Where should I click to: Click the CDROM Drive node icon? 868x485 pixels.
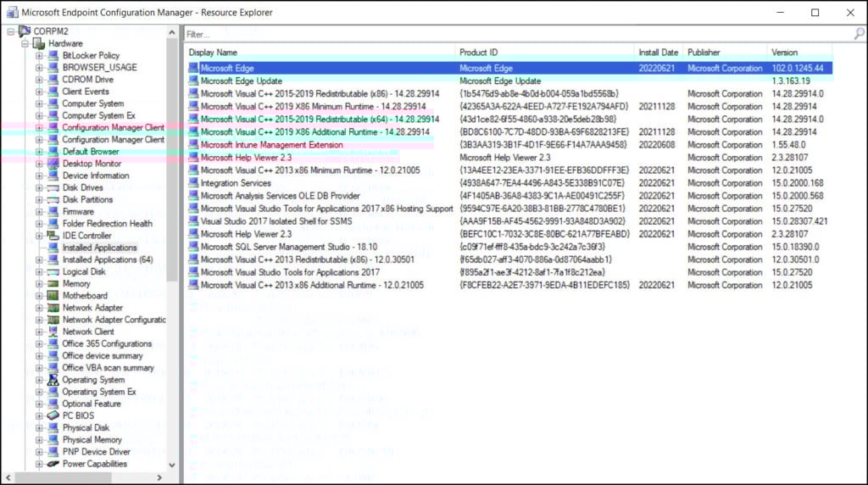point(53,79)
